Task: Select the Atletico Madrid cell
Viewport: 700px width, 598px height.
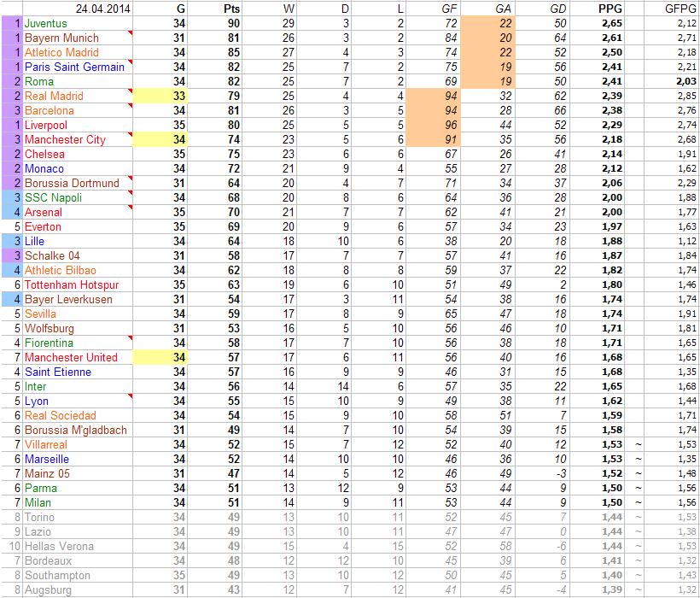Action: coord(78,52)
